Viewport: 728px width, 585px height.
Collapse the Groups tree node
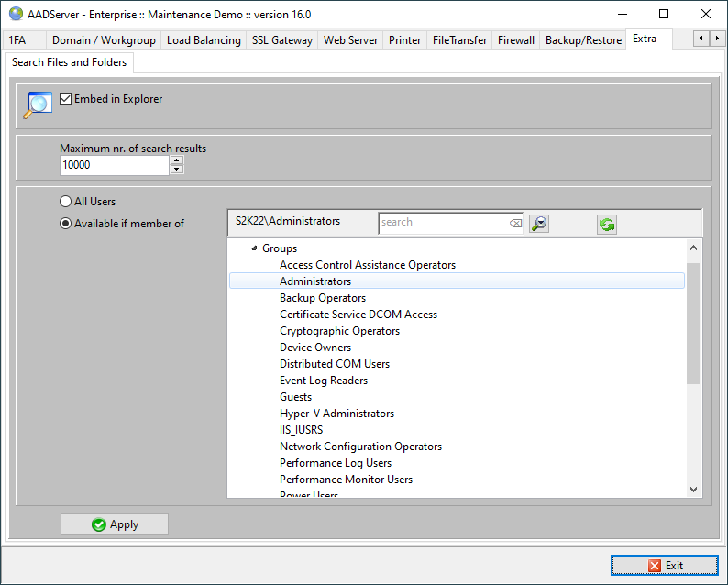[254, 248]
